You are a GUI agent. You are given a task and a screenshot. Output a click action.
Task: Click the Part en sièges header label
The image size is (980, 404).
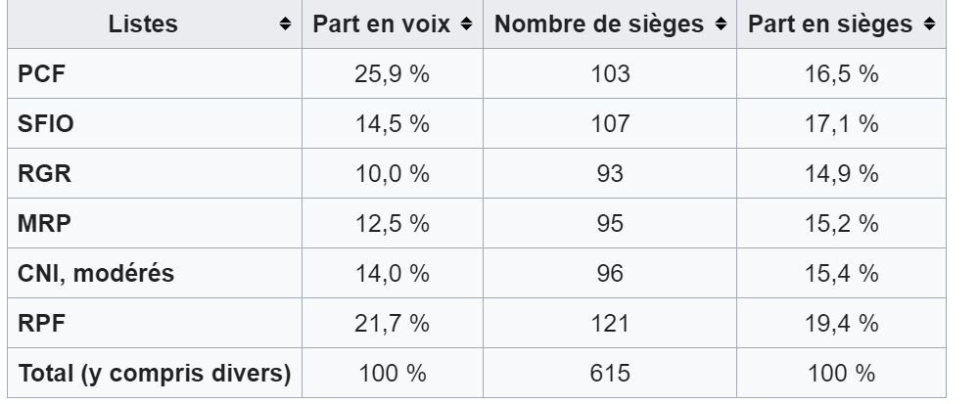tap(830, 23)
